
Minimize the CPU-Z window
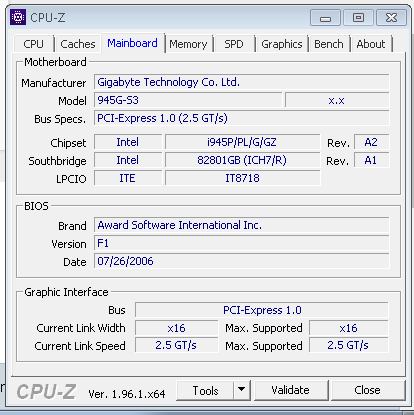click(325, 18)
